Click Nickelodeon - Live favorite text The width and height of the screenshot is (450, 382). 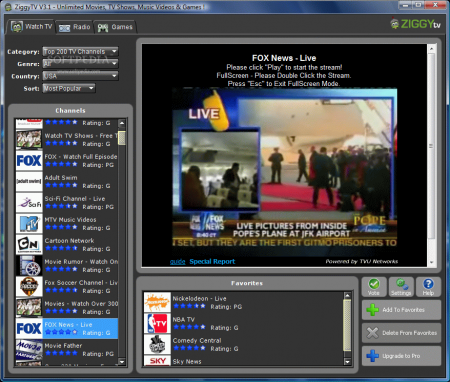[199, 299]
